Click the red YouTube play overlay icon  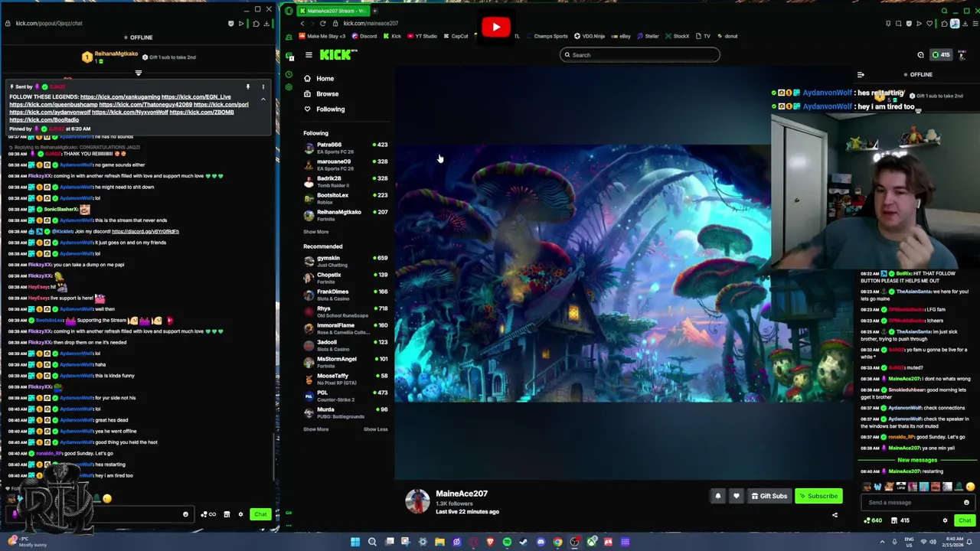click(496, 28)
